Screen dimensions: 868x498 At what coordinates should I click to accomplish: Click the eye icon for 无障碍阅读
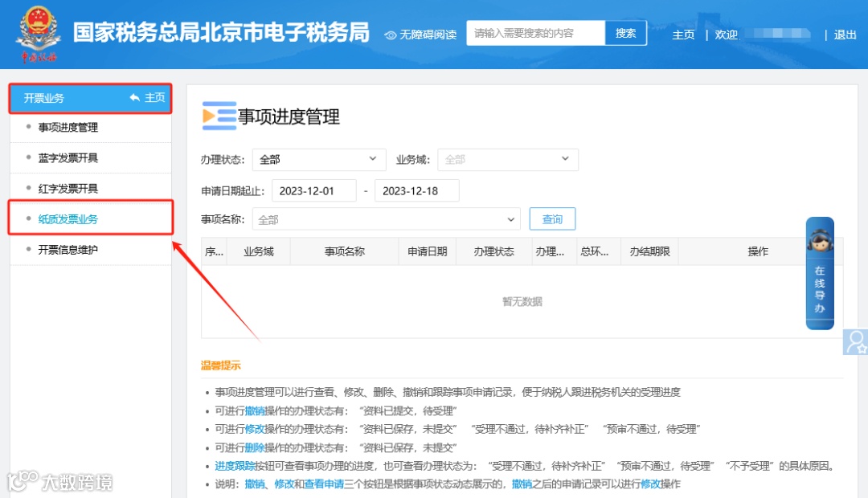pos(391,35)
